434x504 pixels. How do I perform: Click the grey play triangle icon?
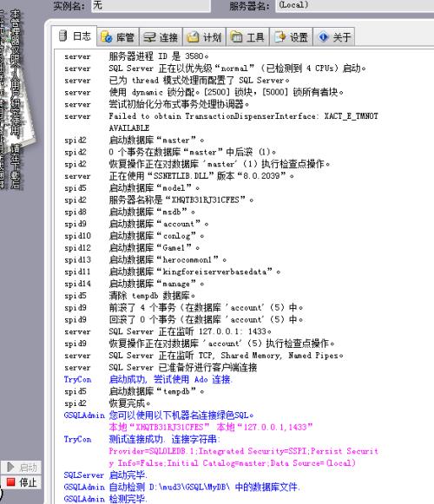click(10, 467)
